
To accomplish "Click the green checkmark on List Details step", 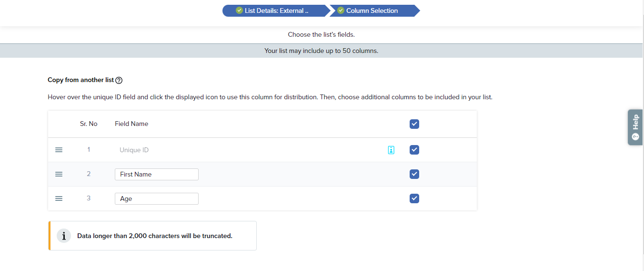I will pyautogui.click(x=239, y=10).
